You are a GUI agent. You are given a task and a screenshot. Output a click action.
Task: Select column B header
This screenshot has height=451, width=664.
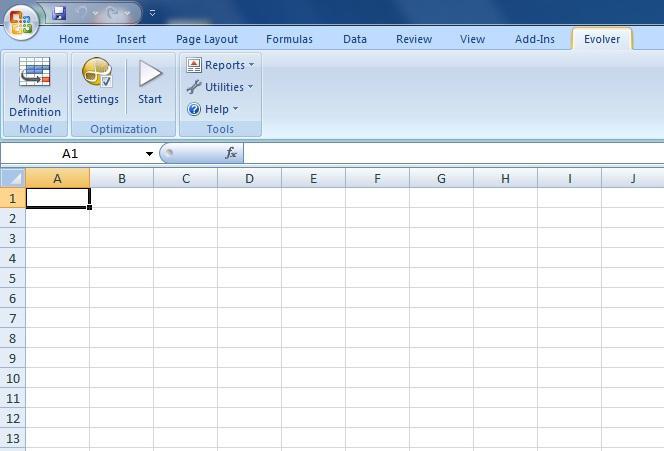(x=122, y=178)
